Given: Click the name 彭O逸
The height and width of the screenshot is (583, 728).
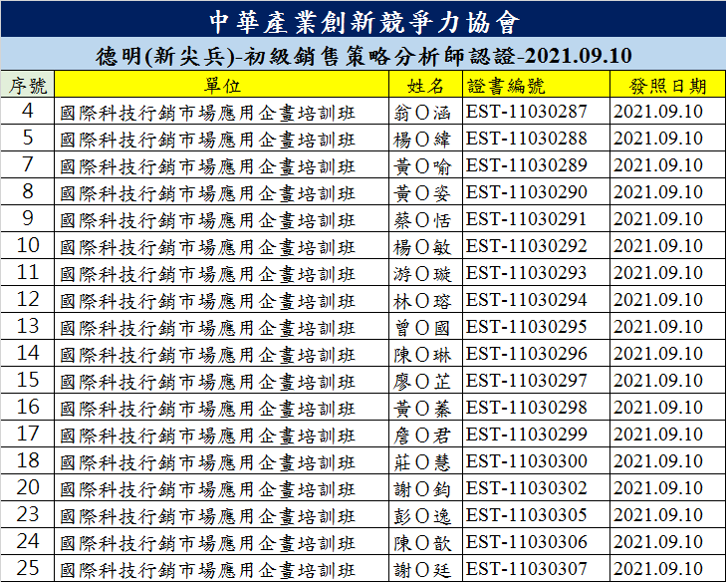Looking at the screenshot, I should (422, 517).
